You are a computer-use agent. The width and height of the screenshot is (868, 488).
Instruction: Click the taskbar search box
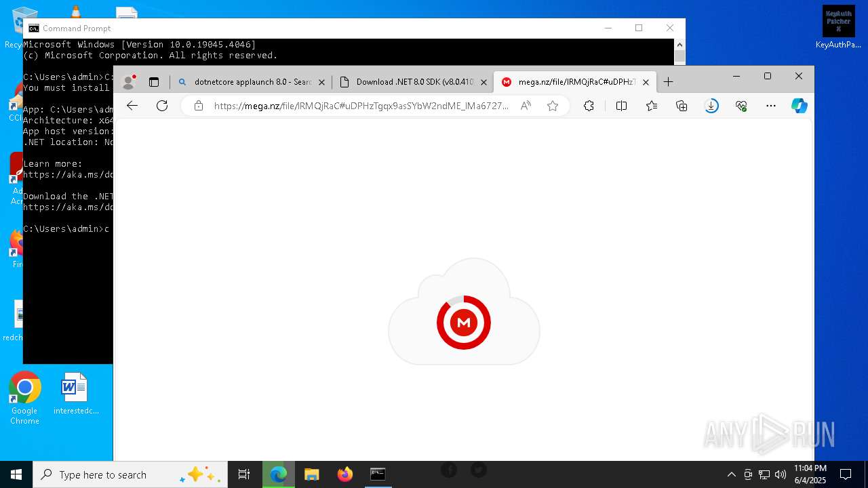point(130,474)
